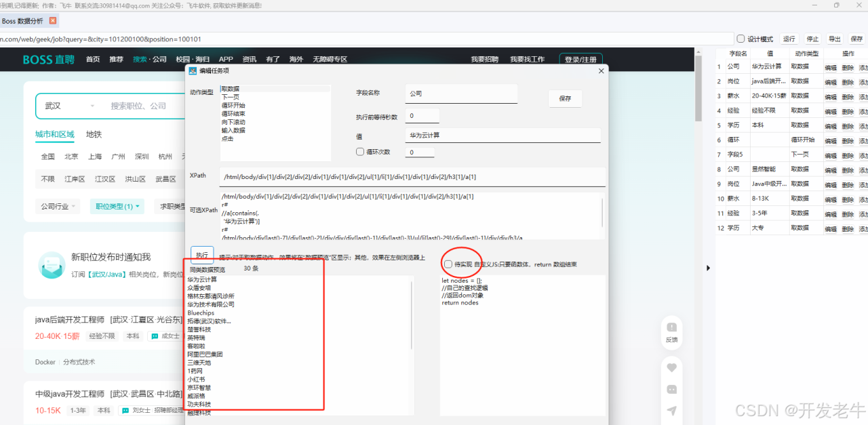Select 点击 in the action type list
The width and height of the screenshot is (868, 425).
point(275,138)
